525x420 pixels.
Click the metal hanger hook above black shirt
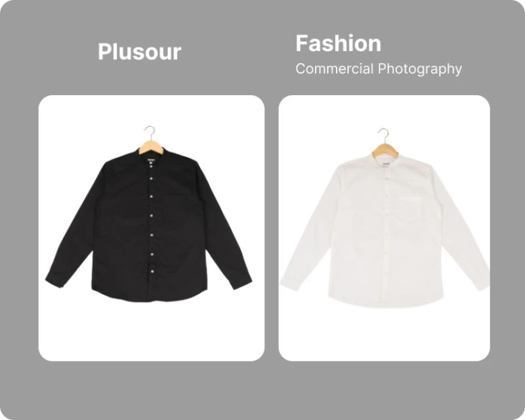150,133
